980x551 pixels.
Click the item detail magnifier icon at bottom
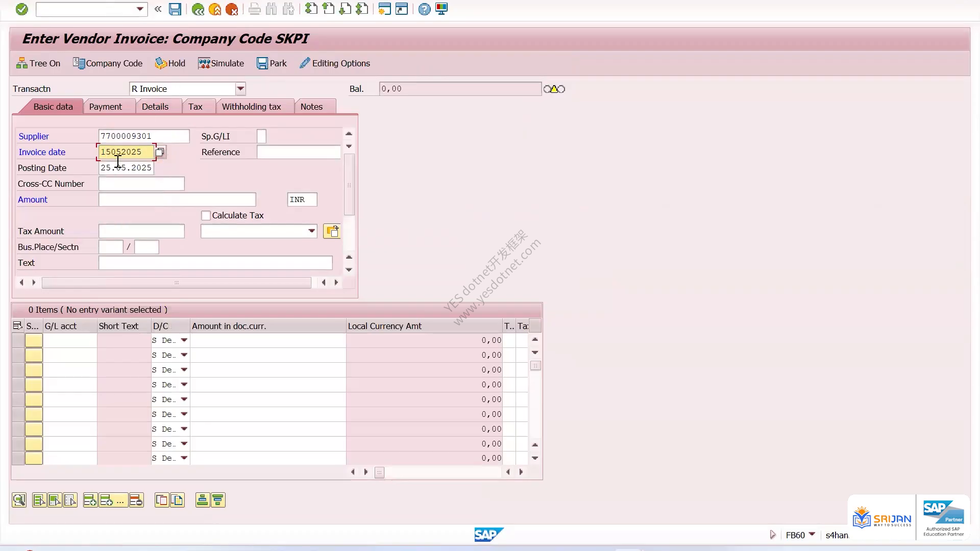point(19,500)
